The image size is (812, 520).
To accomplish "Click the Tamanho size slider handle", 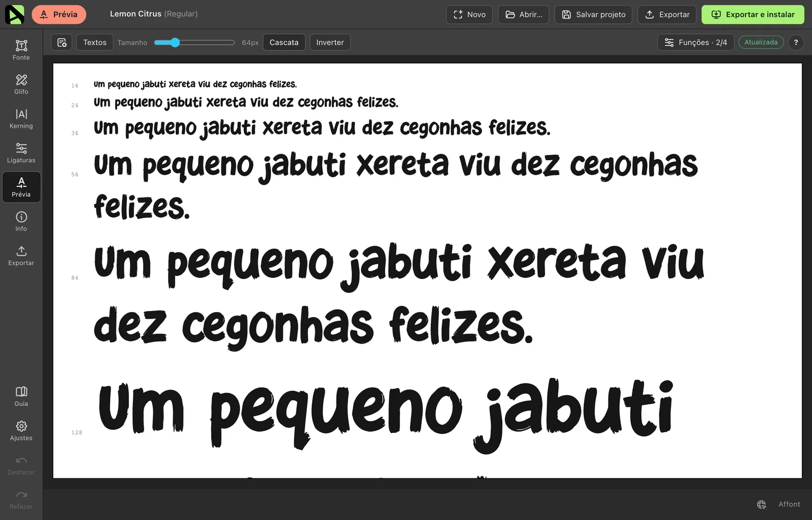I will pos(175,43).
